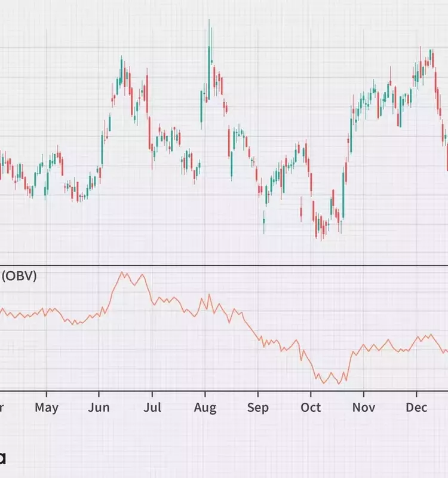
Task: Click the Oct label on the time axis
Action: click(311, 407)
